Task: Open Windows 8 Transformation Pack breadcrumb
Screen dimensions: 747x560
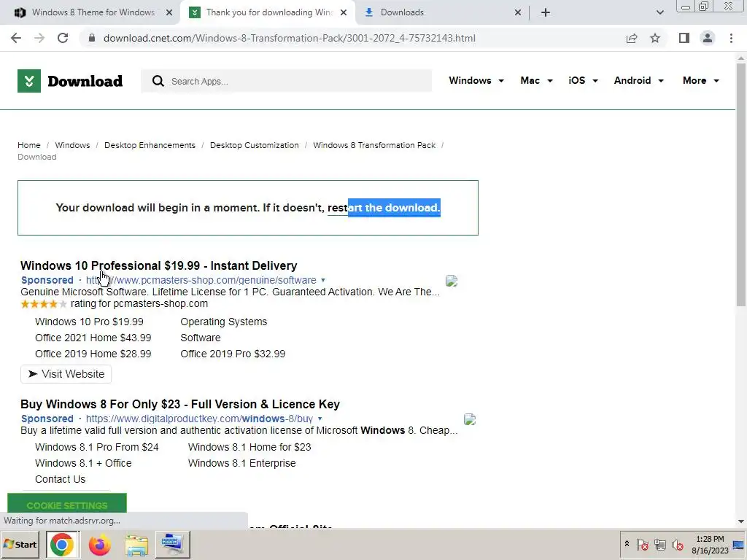Action: 374,145
